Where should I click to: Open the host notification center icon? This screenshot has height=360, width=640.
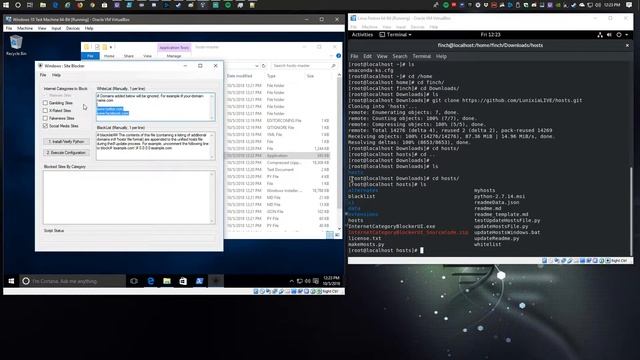pyautogui.click(x=629, y=5)
